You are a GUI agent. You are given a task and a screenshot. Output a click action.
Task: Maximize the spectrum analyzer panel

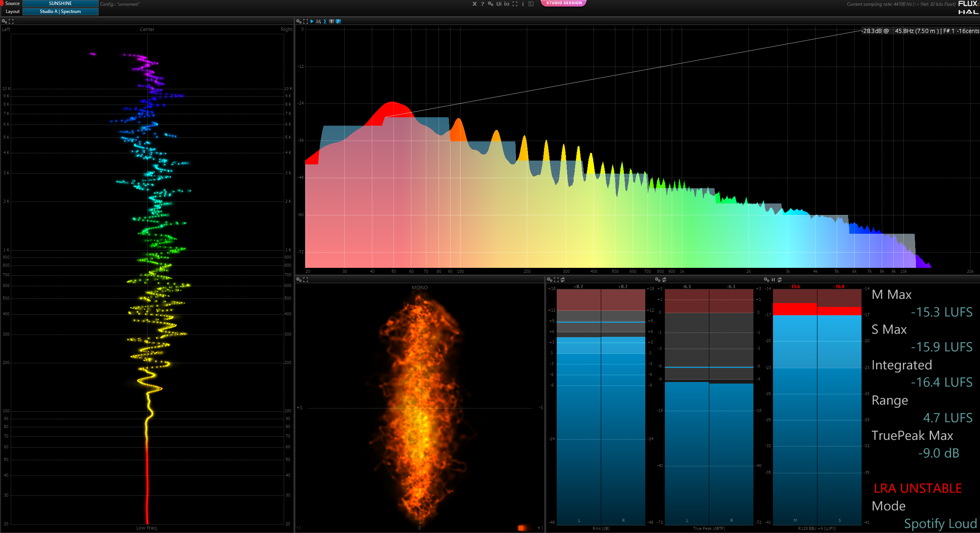pyautogui.click(x=306, y=21)
